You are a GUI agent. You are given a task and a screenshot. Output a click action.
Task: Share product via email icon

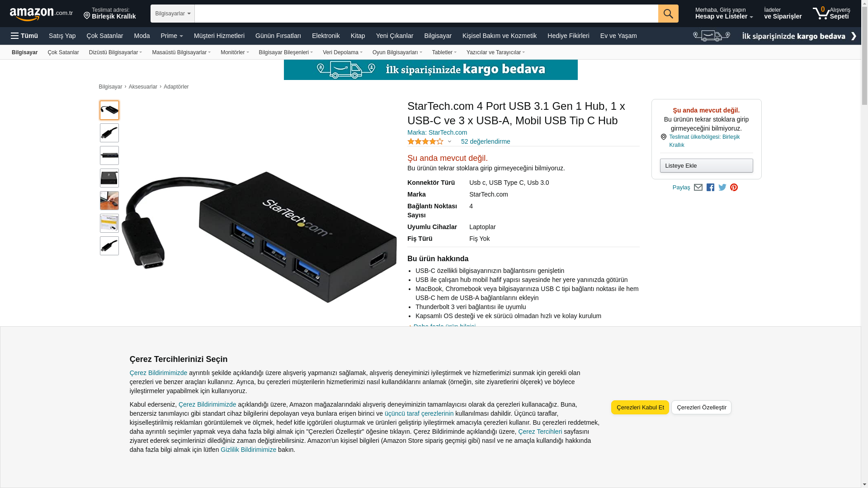click(698, 188)
